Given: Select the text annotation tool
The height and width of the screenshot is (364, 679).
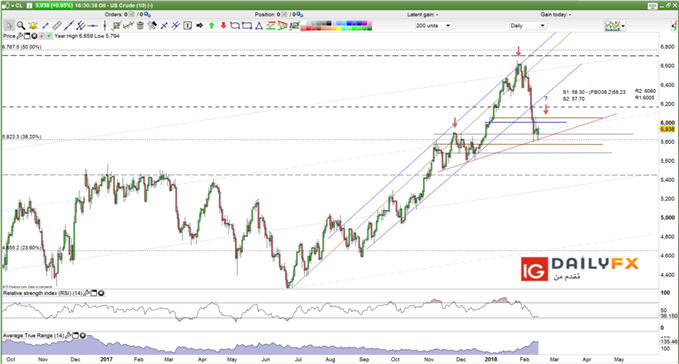Looking at the screenshot, I should [x=188, y=26].
